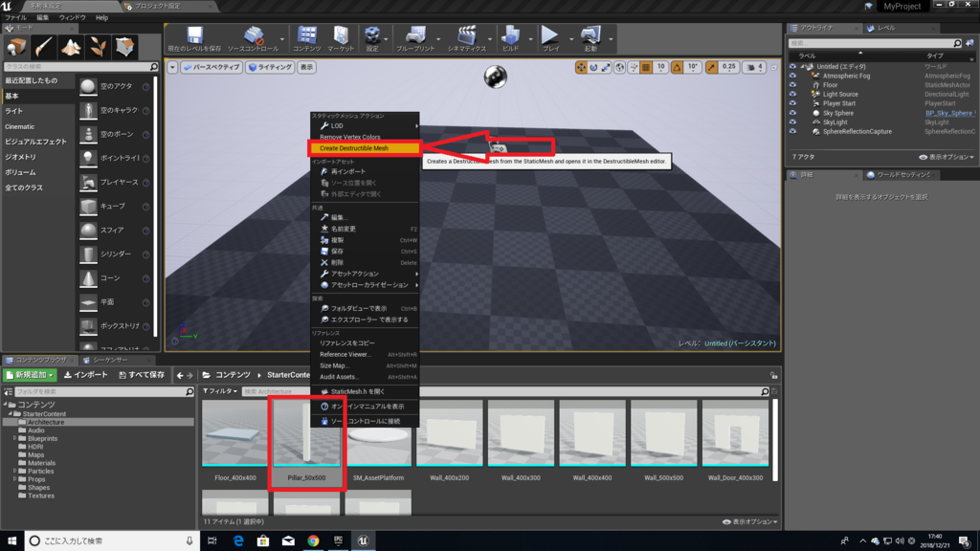Click the surface snapping icon in viewport
Screen dimensions: 980x551
point(634,68)
